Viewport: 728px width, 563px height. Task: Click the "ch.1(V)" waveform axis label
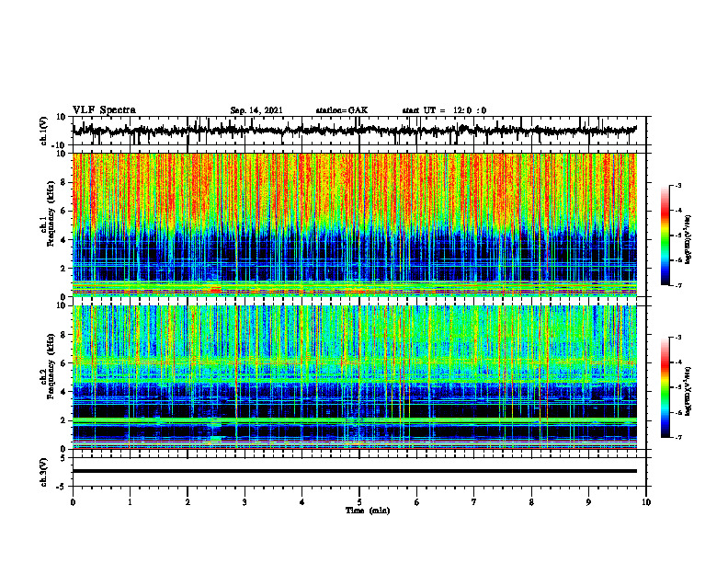[44, 131]
